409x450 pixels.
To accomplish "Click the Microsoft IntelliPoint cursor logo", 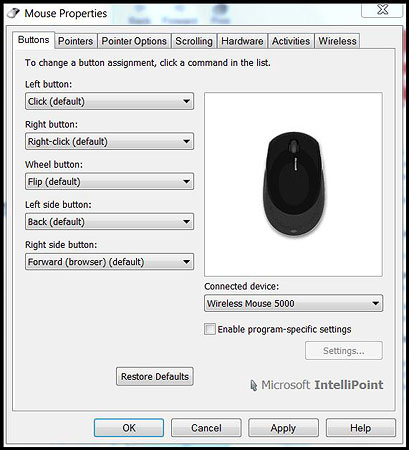I will coord(254,385).
